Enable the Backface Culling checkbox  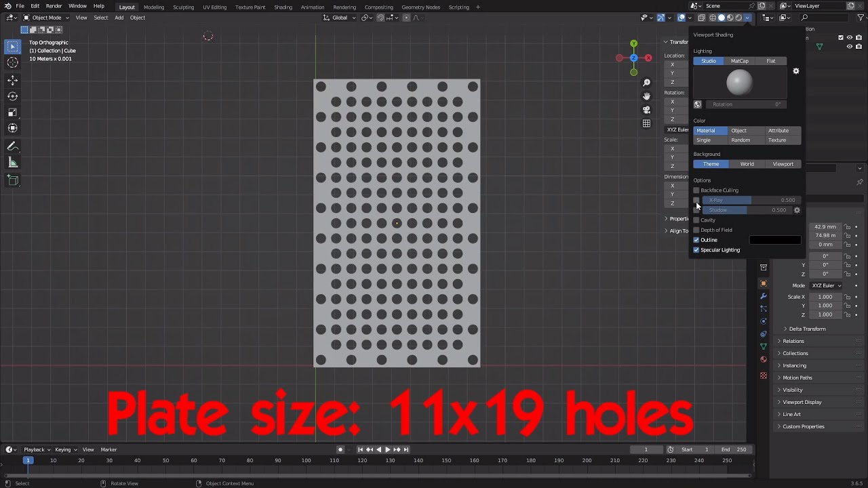tap(696, 190)
